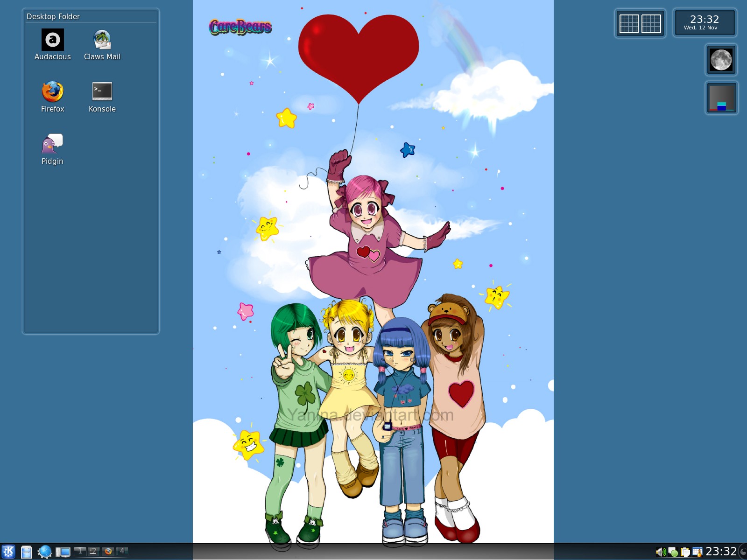Click the Firefox label text
Image resolution: width=747 pixels, height=560 pixels.
(x=53, y=109)
